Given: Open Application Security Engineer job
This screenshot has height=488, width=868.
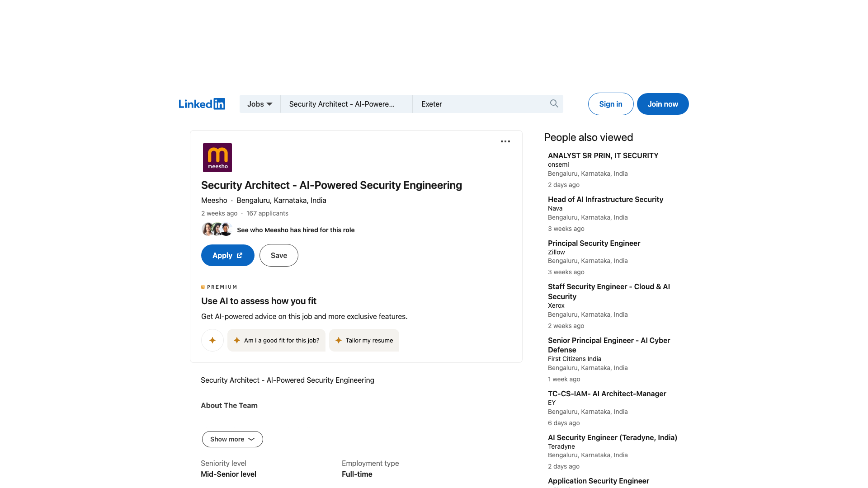Looking at the screenshot, I should pyautogui.click(x=599, y=481).
